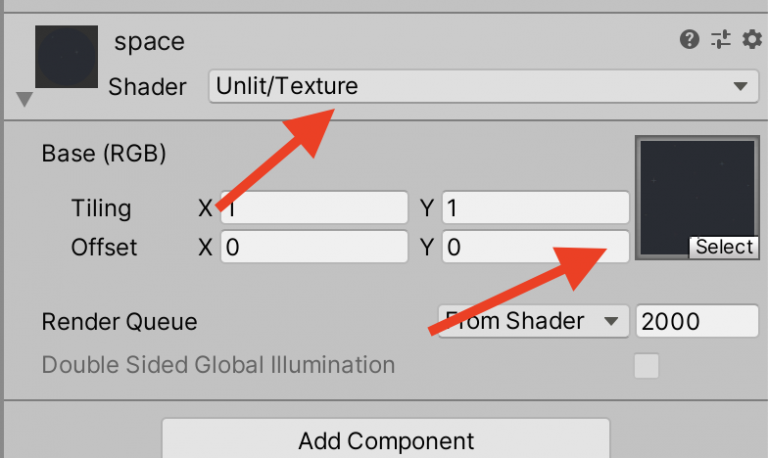Focus the Offset X input field
The height and width of the screenshot is (458, 768).
(314, 247)
